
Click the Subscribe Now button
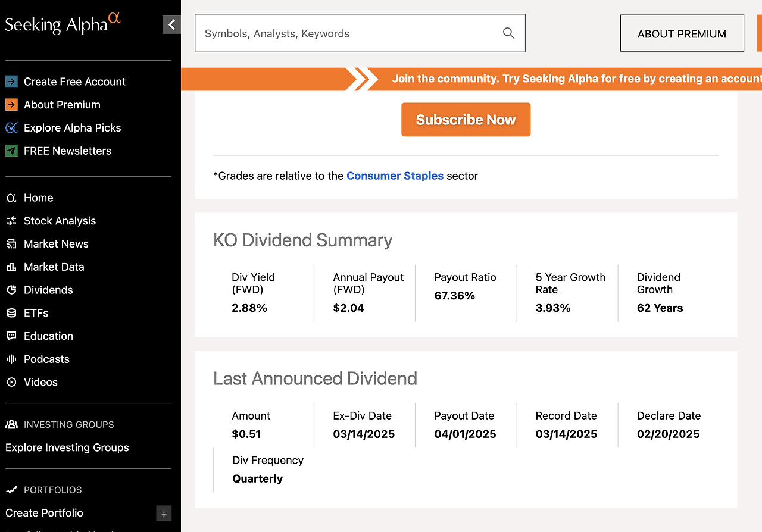click(466, 120)
